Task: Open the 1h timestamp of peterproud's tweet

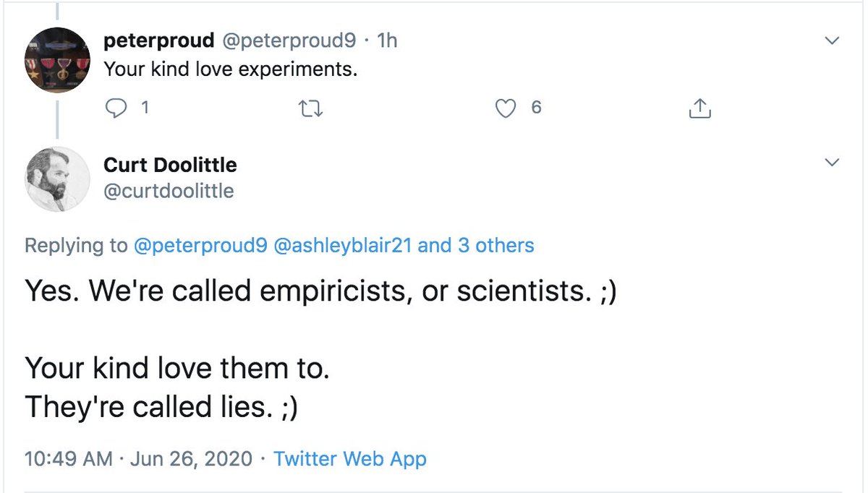Action: coord(388,40)
